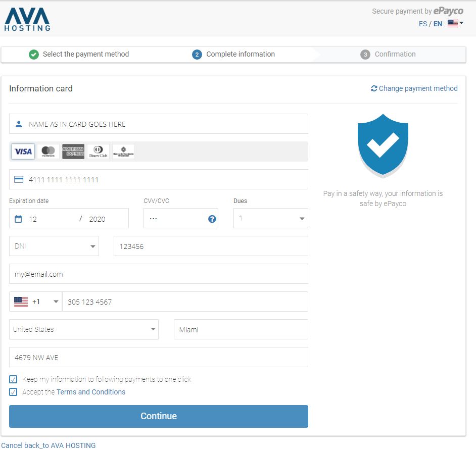The width and height of the screenshot is (476, 450).
Task: Choose the Banco de Occidente card icon
Action: click(123, 152)
